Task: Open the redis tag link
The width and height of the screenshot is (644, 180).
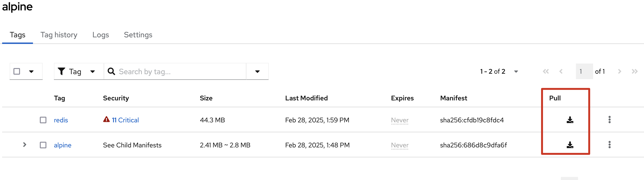Action: pyautogui.click(x=61, y=120)
